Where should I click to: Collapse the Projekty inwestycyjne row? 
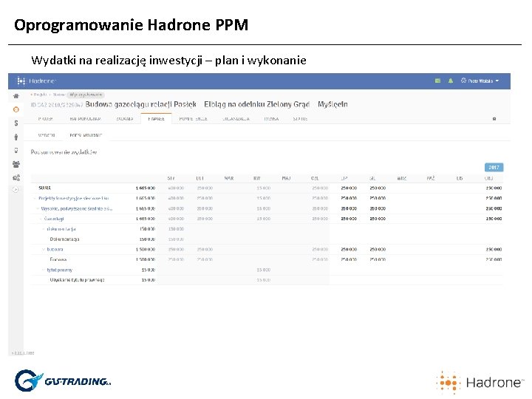coord(35,199)
